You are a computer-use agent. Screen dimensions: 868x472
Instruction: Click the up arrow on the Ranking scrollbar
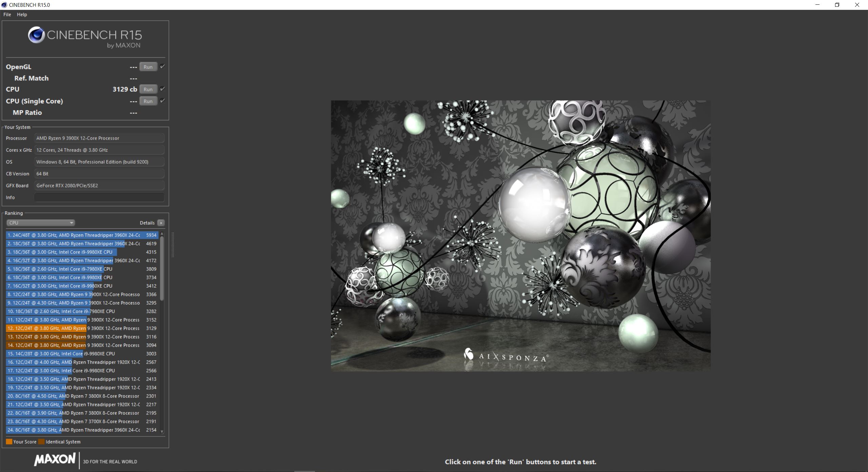[x=162, y=234]
